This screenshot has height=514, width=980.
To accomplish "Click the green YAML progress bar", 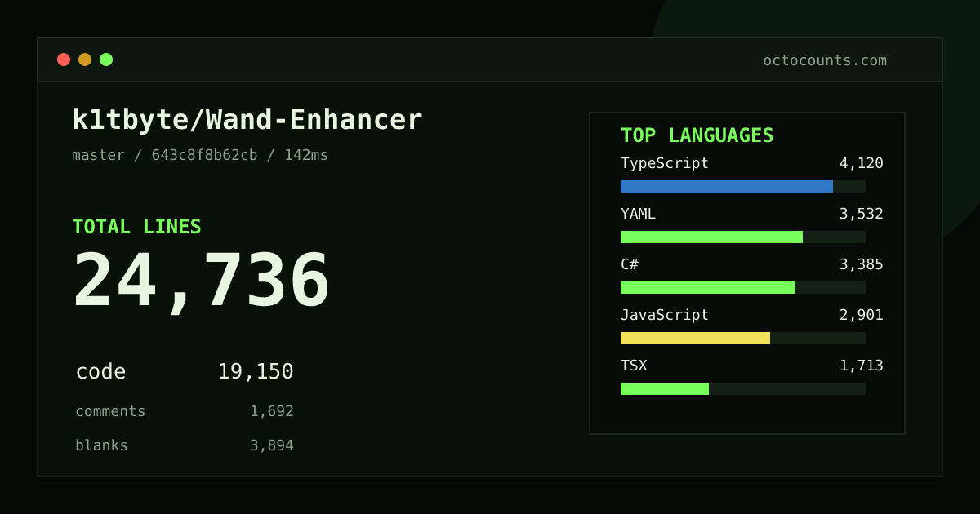I will pyautogui.click(x=711, y=237).
